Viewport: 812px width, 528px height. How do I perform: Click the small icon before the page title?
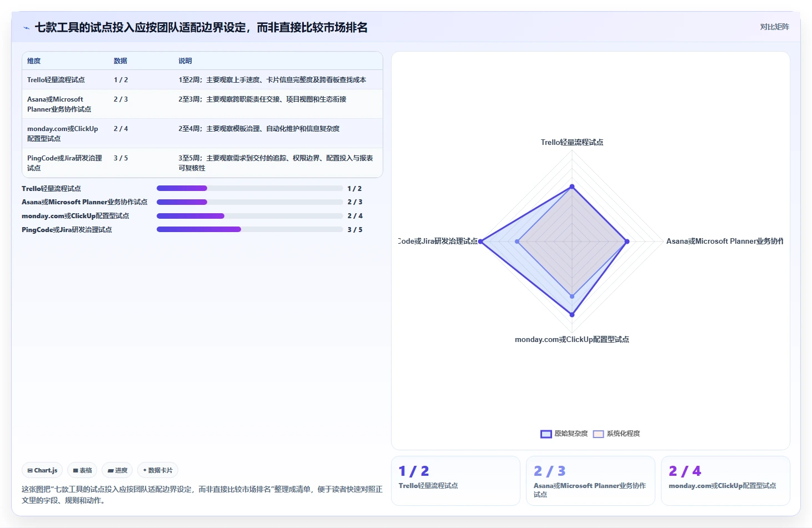pos(26,28)
